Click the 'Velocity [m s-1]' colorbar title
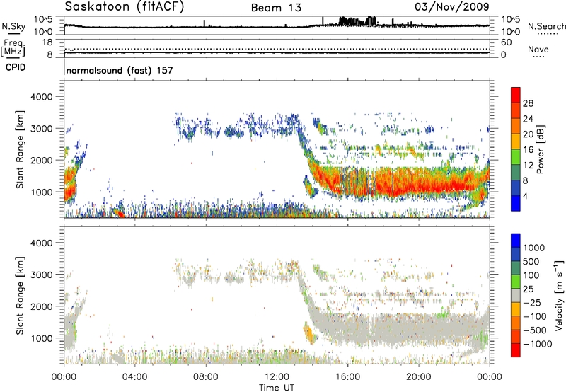The height and width of the screenshot is (392, 566). point(560,295)
